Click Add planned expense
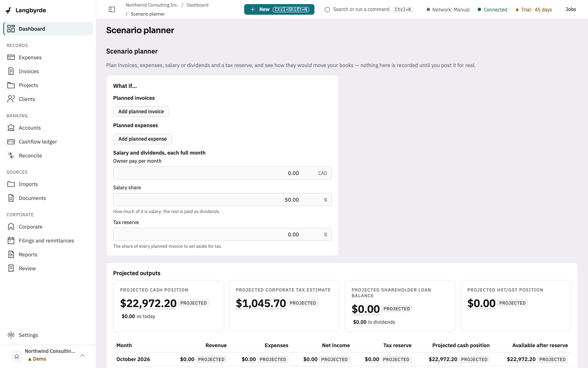Screen dimensions: 588x368 point(143,139)
